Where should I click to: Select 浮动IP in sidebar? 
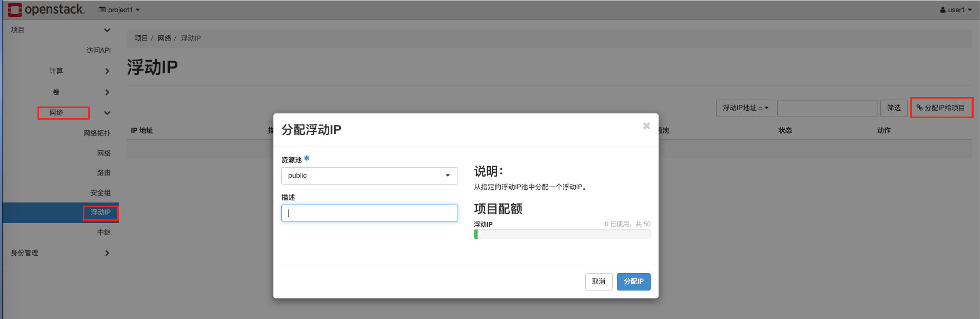click(101, 212)
